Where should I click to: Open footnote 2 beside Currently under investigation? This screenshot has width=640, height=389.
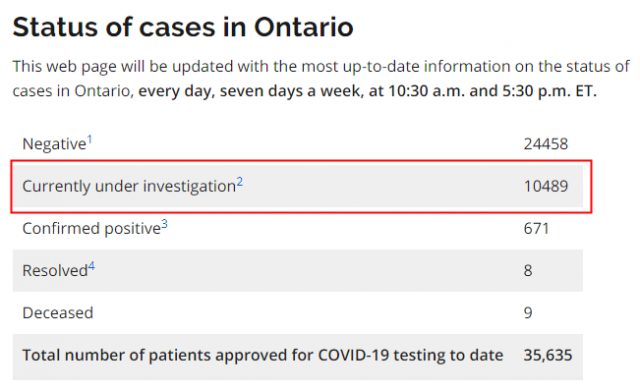(x=240, y=182)
